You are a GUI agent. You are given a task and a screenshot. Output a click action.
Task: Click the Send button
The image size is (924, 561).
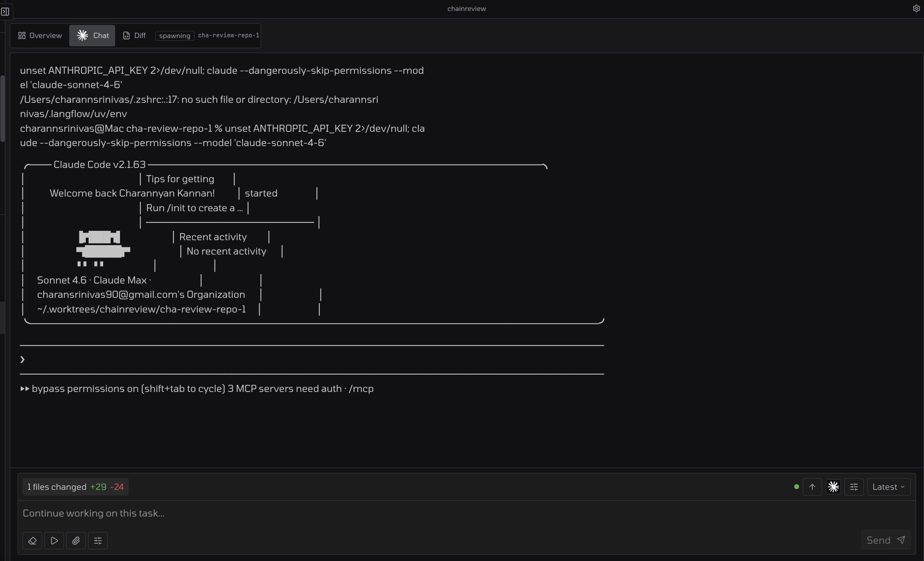tap(886, 540)
